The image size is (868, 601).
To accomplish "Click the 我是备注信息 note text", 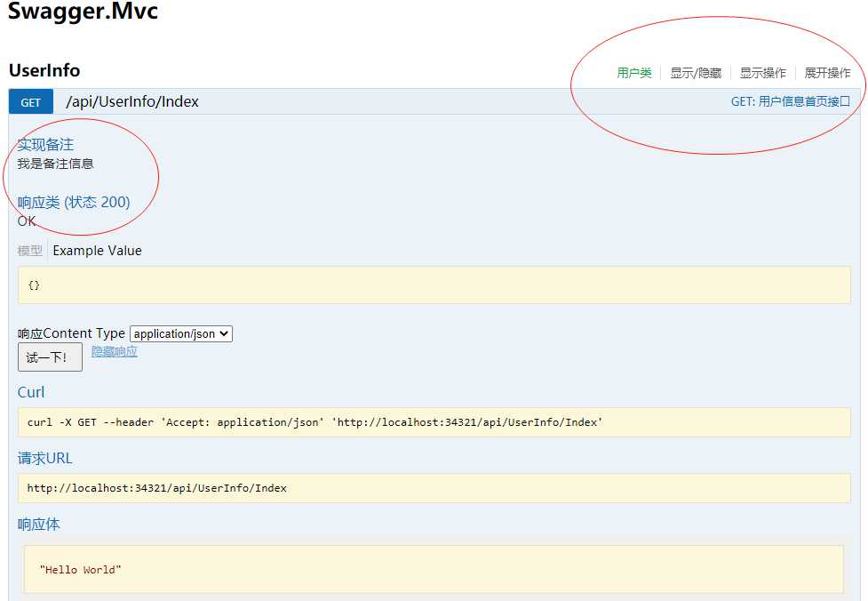I will (x=55, y=164).
